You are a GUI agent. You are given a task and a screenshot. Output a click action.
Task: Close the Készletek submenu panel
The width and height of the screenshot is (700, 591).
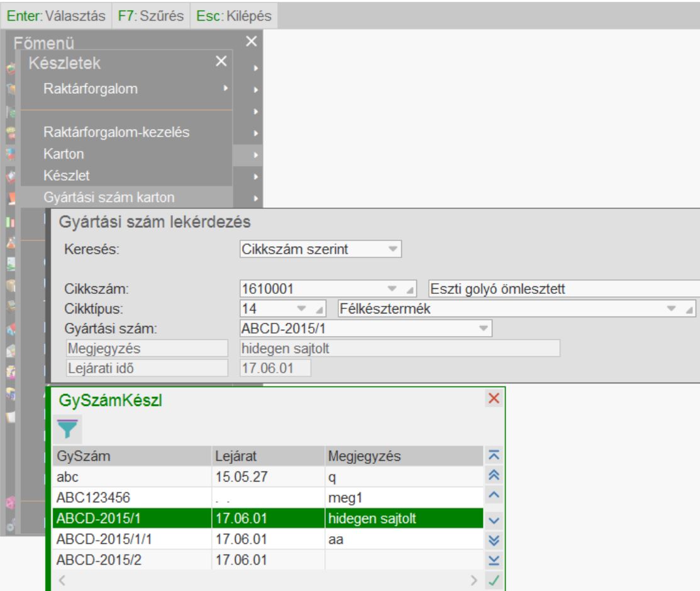tap(221, 61)
